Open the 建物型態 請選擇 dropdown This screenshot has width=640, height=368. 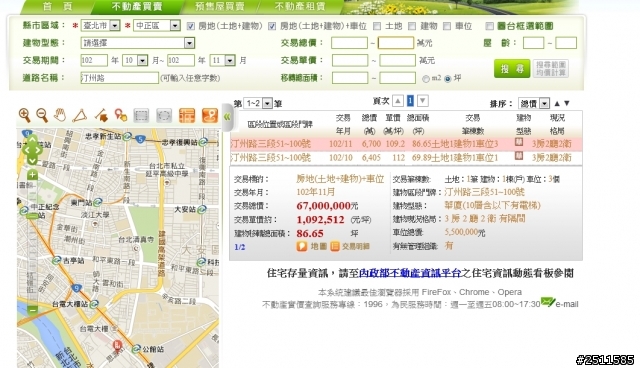pos(138,43)
